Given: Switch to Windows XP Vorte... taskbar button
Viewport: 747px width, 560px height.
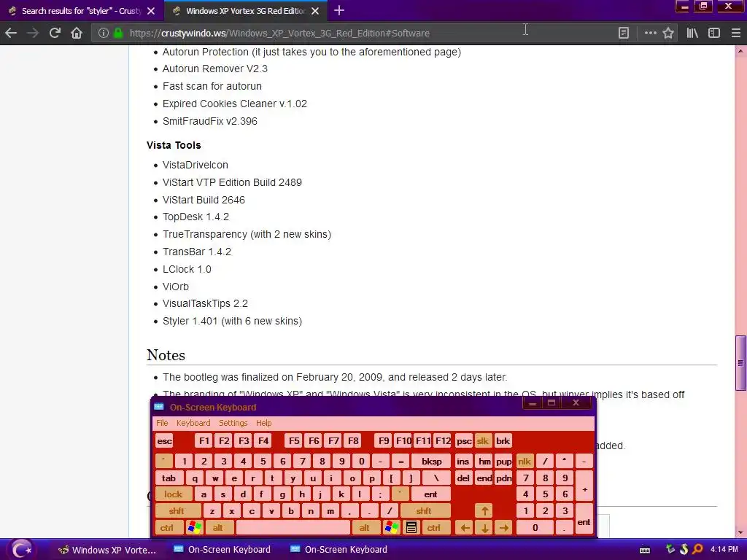Looking at the screenshot, I should 108,550.
